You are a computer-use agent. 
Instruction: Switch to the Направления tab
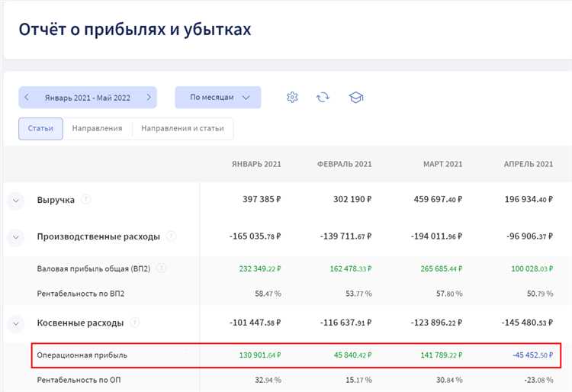pyautogui.click(x=97, y=128)
